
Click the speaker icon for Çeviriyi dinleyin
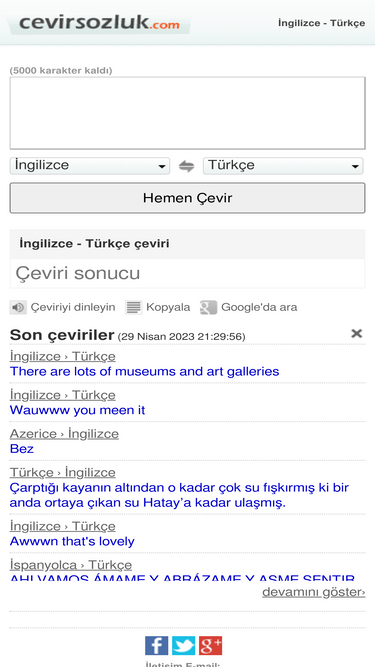18,307
